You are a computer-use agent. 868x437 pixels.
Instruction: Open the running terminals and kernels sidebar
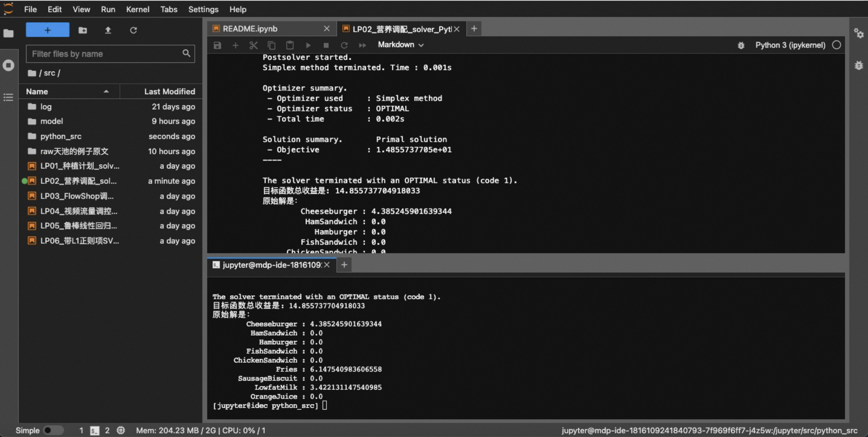pos(8,65)
